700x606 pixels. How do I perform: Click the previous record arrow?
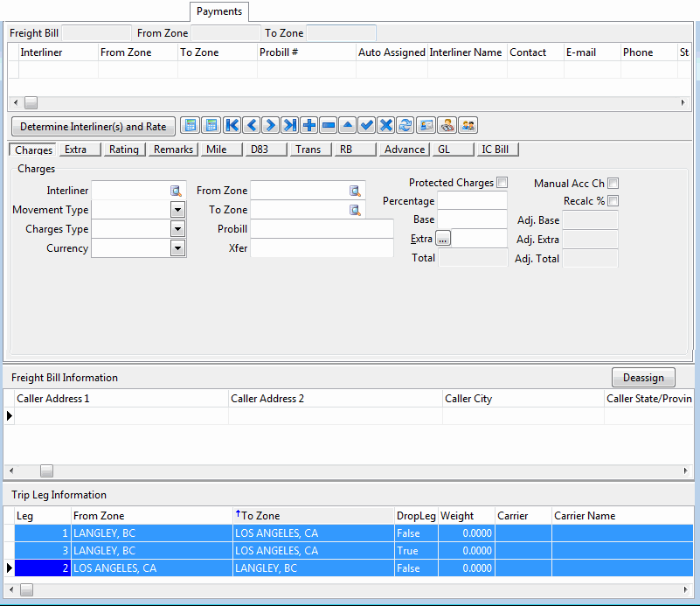[252, 126]
